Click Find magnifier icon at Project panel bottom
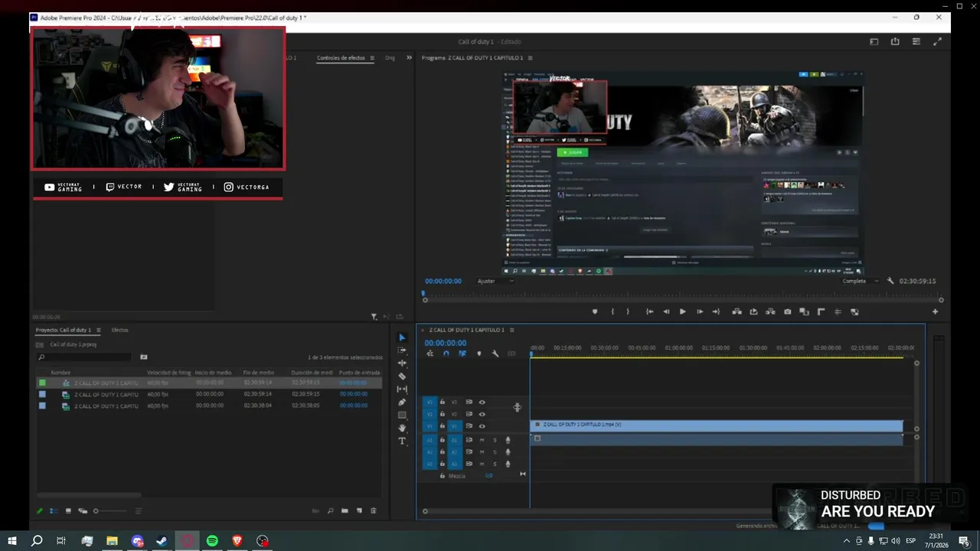Viewport: 980px width, 551px height. tap(330, 510)
